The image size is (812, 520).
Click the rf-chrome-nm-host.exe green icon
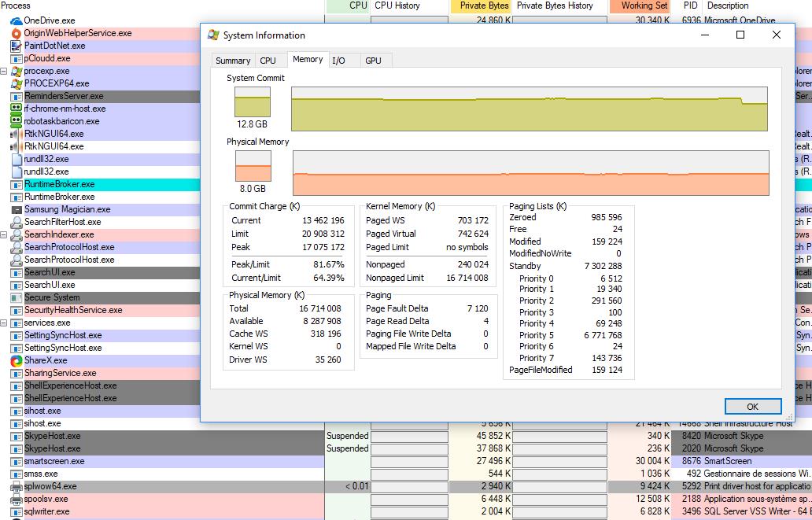[x=17, y=109]
